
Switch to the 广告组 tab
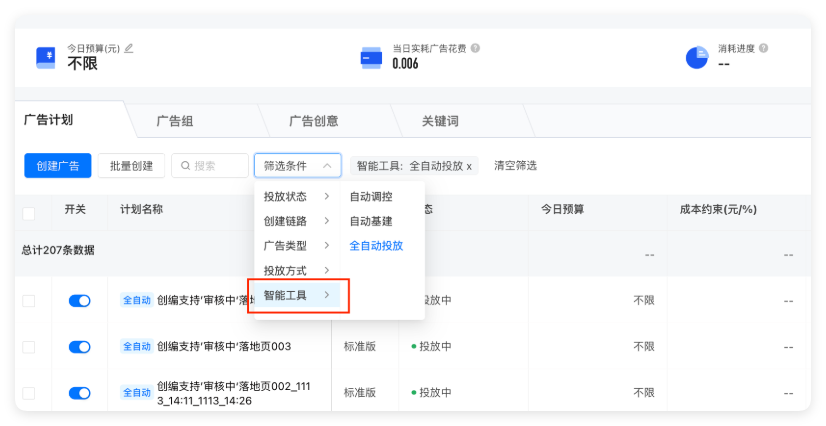[x=175, y=121]
